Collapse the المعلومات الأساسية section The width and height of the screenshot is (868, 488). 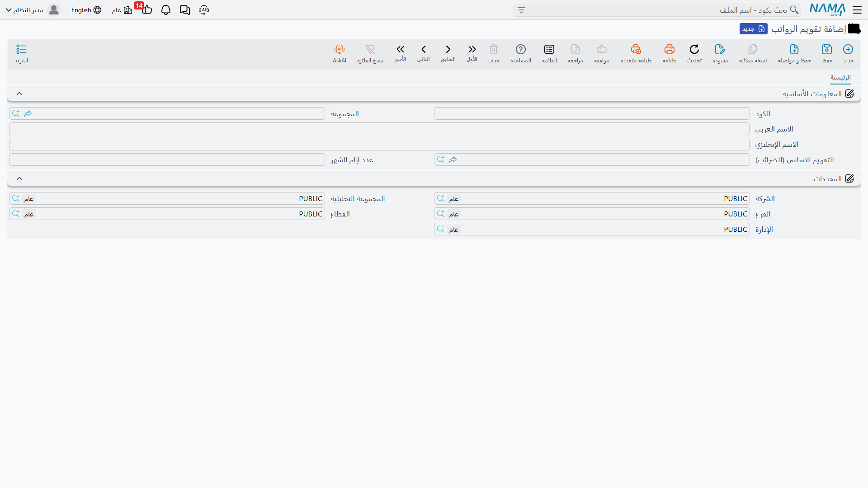tap(19, 94)
